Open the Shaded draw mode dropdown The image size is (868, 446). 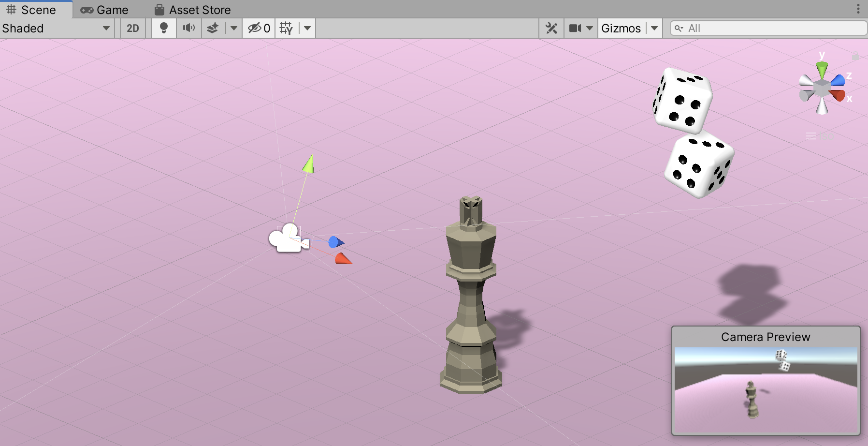click(x=57, y=28)
